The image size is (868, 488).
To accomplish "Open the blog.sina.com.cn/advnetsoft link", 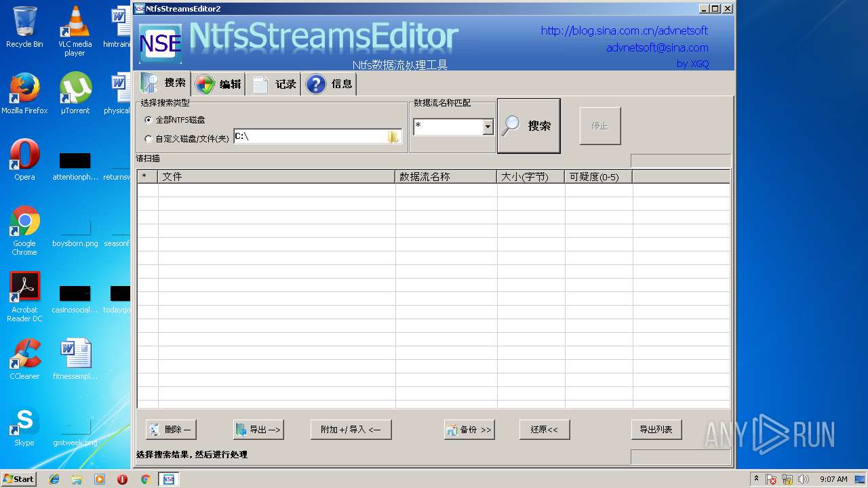I will (x=625, y=30).
